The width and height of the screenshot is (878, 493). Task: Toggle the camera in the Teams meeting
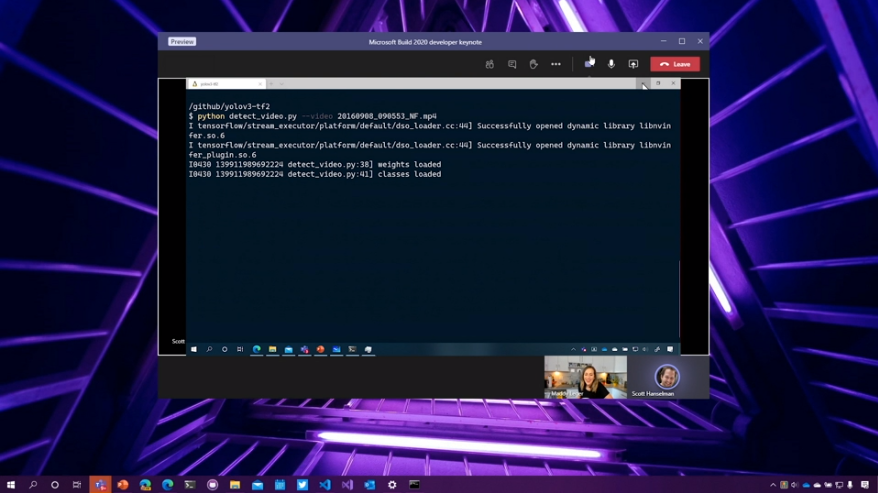tap(589, 64)
